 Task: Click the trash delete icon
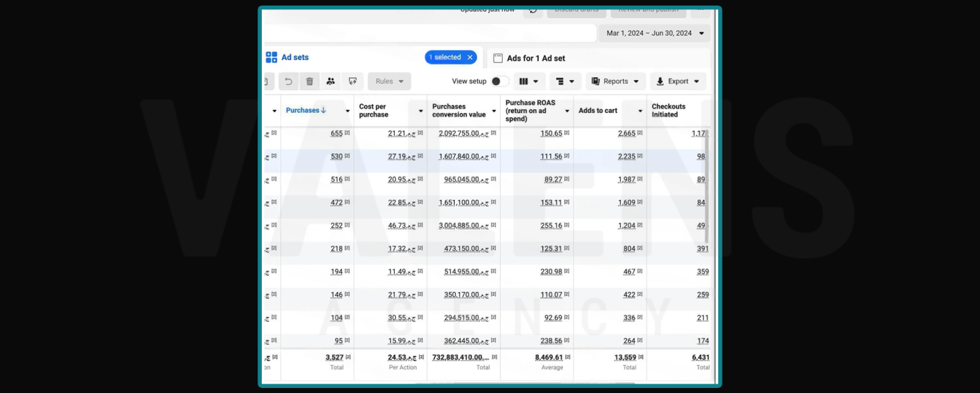pyautogui.click(x=309, y=81)
